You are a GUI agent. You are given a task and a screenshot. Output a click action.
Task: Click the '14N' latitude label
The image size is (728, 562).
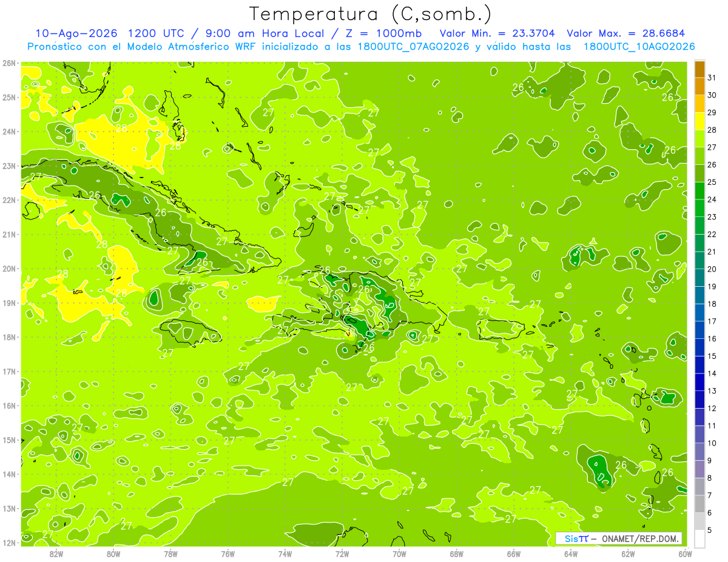point(8,474)
